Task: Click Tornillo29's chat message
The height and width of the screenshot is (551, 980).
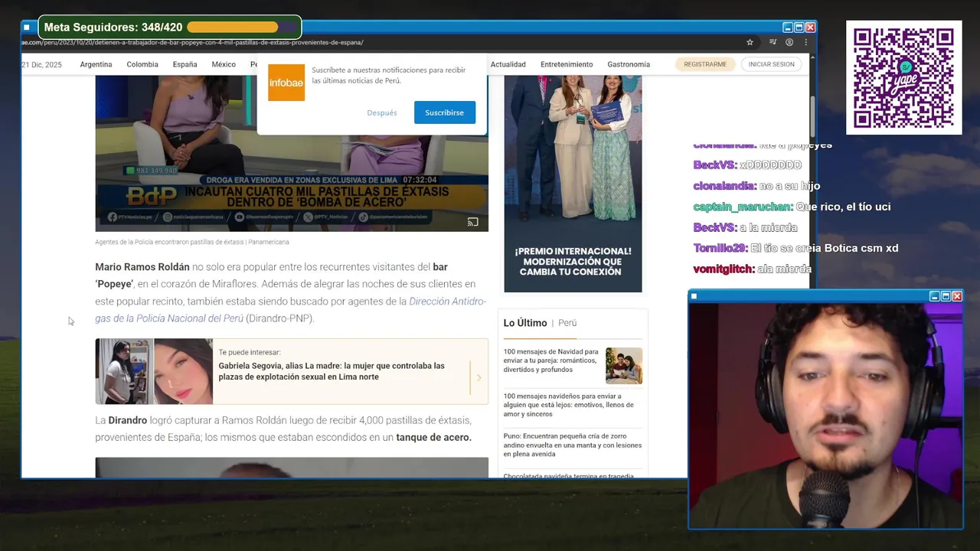Action: coord(795,248)
